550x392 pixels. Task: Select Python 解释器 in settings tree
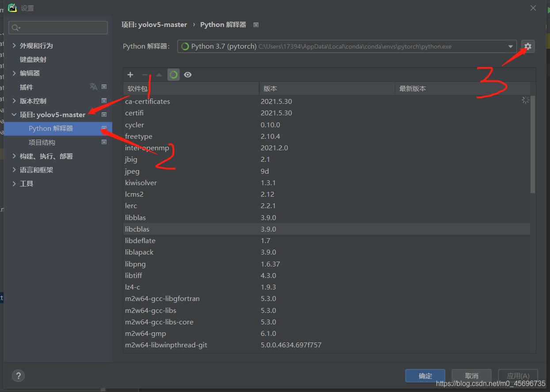[58, 129]
